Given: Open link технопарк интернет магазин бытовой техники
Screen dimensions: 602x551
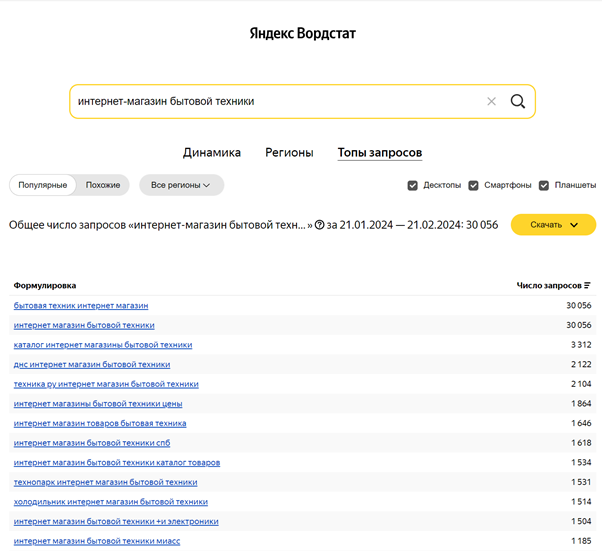Looking at the screenshot, I should (106, 482).
